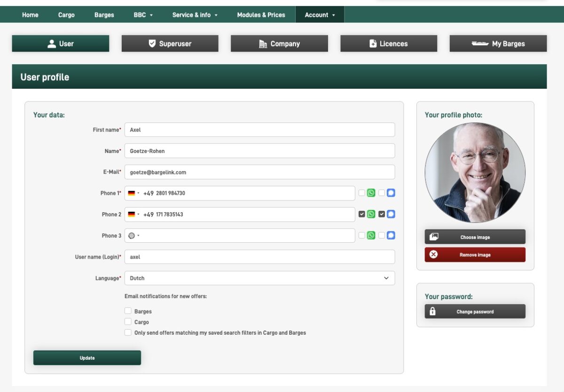The width and height of the screenshot is (564, 392).
Task: Switch to the Licences tab
Action: (389, 44)
